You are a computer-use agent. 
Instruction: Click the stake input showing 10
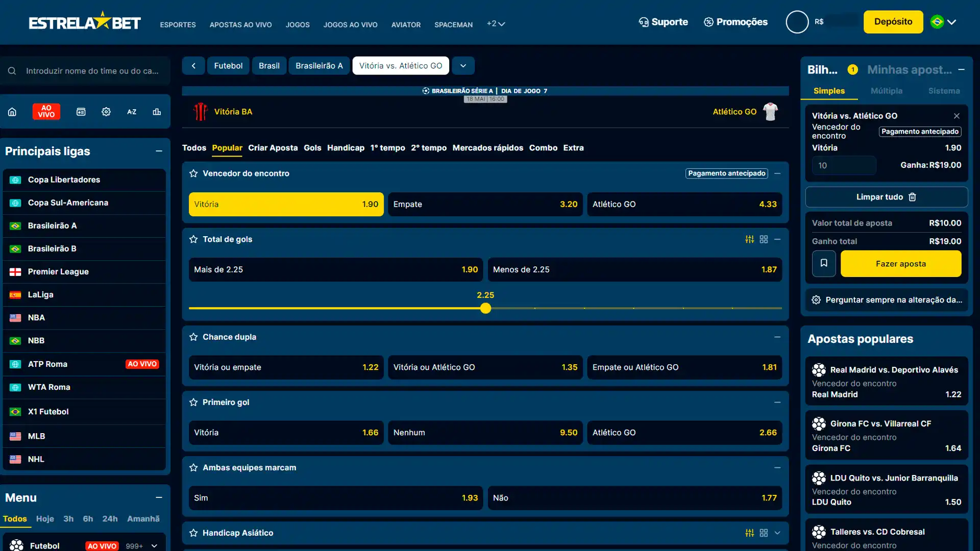(843, 165)
